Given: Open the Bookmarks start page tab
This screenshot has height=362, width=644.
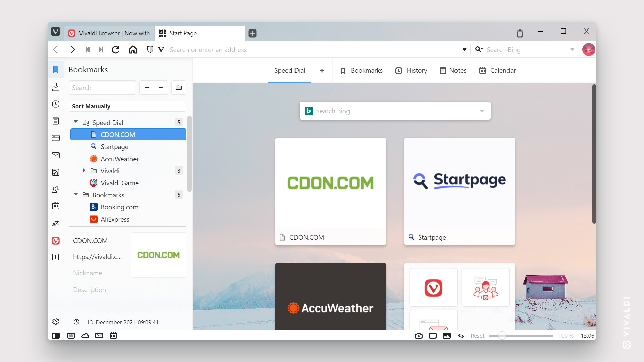Looking at the screenshot, I should pos(362,71).
